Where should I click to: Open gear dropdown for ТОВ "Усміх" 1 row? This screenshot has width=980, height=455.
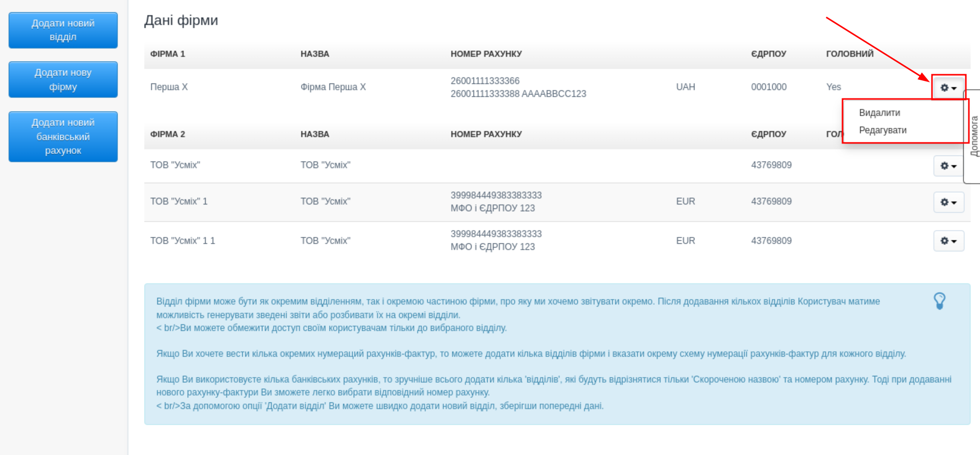(948, 202)
